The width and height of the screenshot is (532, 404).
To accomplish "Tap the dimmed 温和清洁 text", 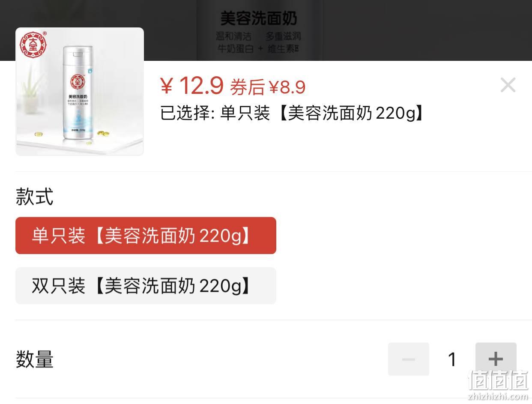I will [233, 36].
